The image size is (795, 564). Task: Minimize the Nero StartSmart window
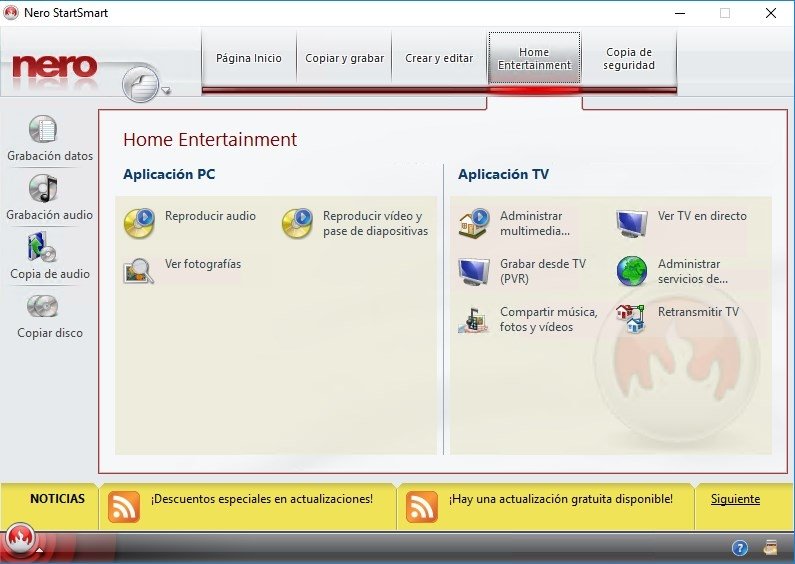pyautogui.click(x=680, y=13)
